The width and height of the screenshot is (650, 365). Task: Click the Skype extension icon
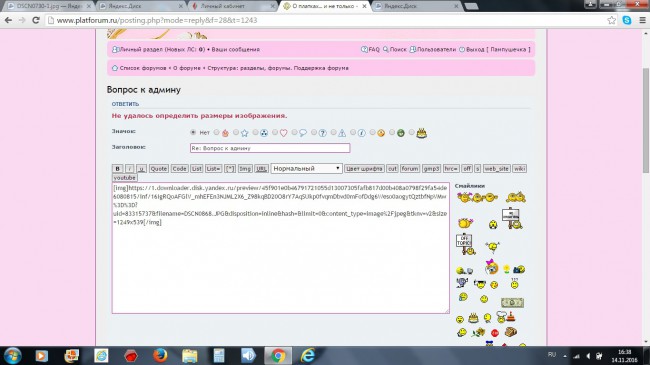click(627, 20)
